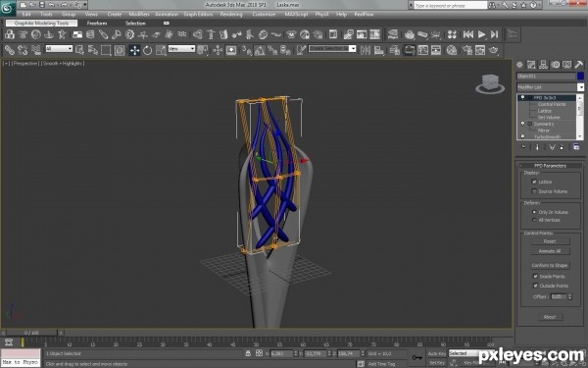Image resolution: width=588 pixels, height=368 pixels.
Task: Open Select by Name list icon
Action: 93,50
